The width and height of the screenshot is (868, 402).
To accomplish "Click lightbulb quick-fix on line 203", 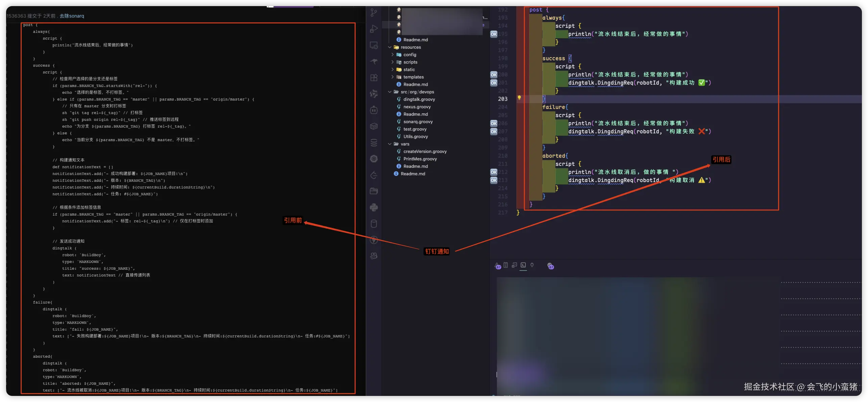I will pos(519,98).
